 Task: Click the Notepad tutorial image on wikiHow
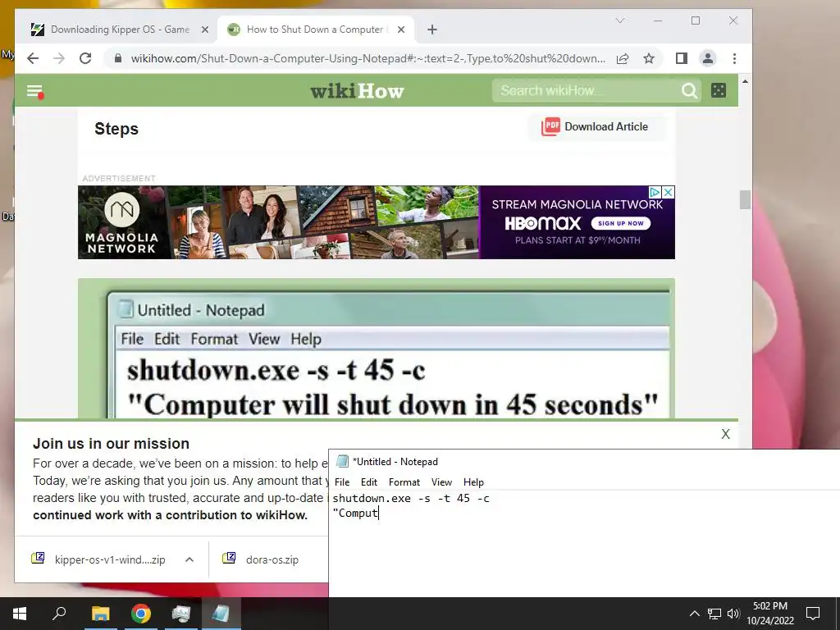376,348
